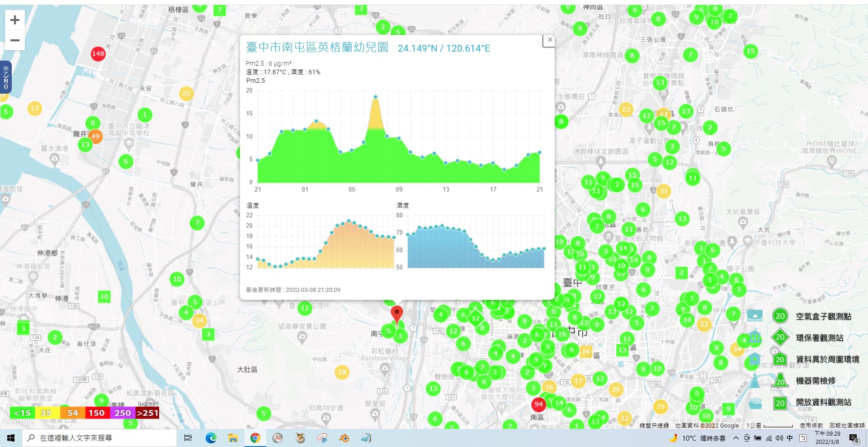Screen dimensions: 868x447
Task: Close the kindergarten PM2.5 popup
Action: click(x=550, y=40)
